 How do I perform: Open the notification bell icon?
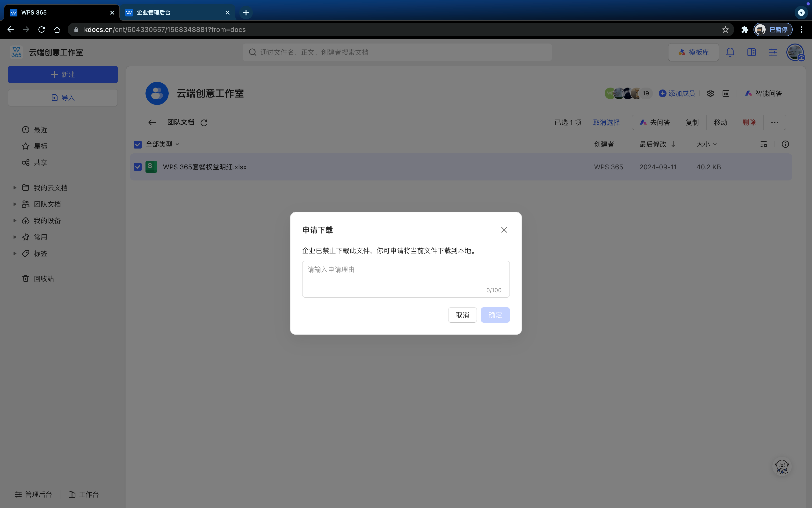coord(730,52)
